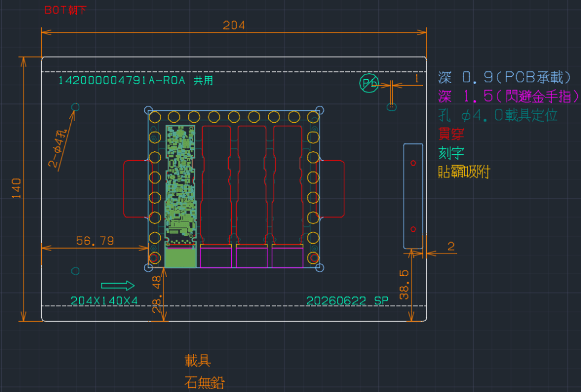Select the 56.79 dimension text
581x392 pixels.
click(95, 241)
